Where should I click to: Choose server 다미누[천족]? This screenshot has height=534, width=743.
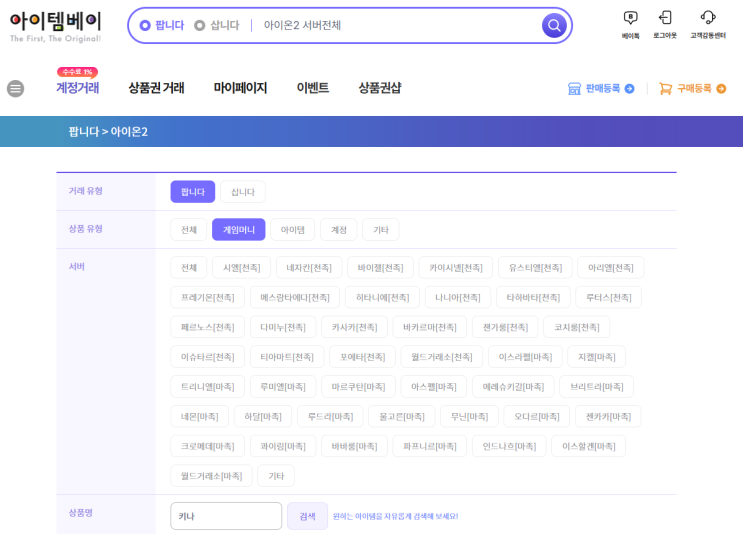(283, 327)
